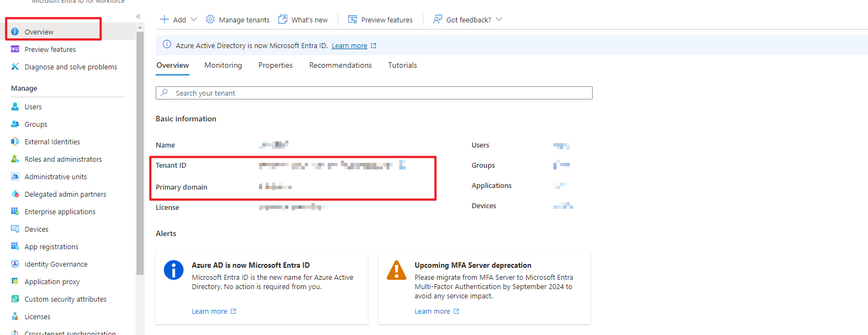Open the Recommendations tab

pyautogui.click(x=340, y=65)
